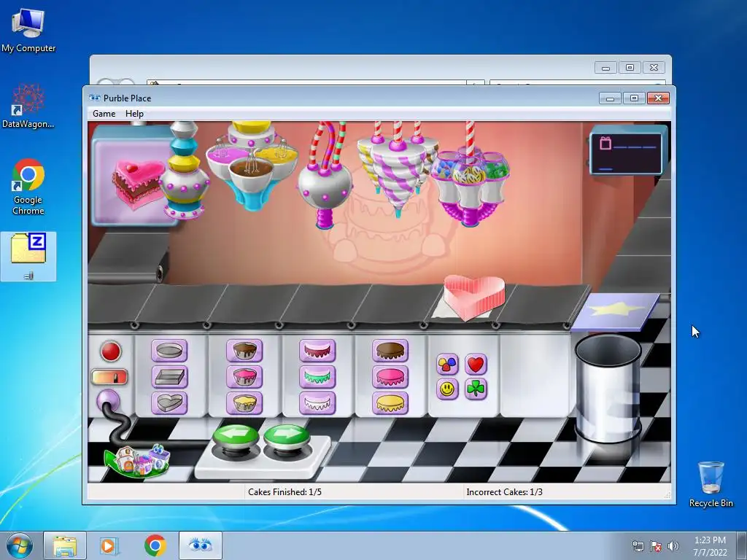Open the Game menu
747x560 pixels.
[x=104, y=113]
